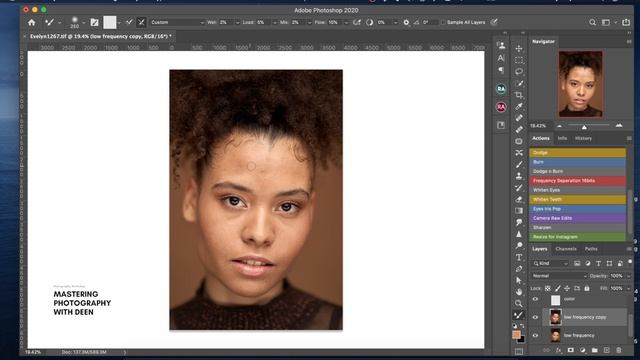Open the layer Opacity dropdown arrow
Viewport: 640px width, 360px height.
tap(629, 276)
